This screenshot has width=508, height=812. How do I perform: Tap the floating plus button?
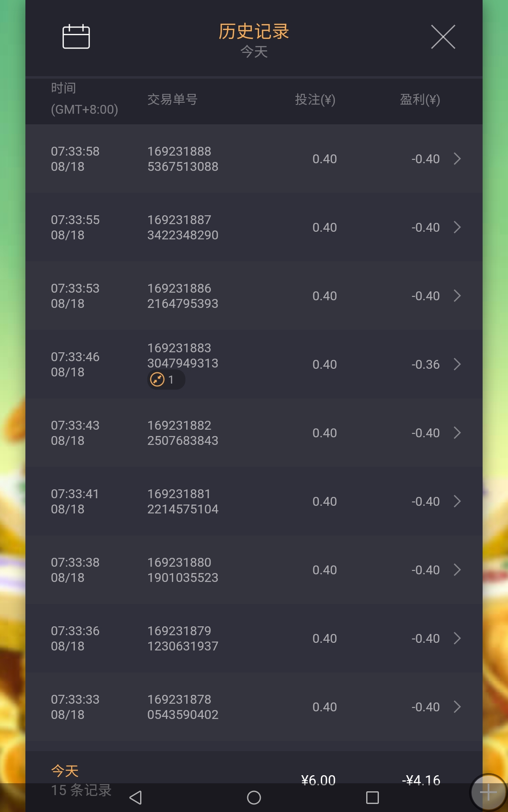click(x=488, y=793)
